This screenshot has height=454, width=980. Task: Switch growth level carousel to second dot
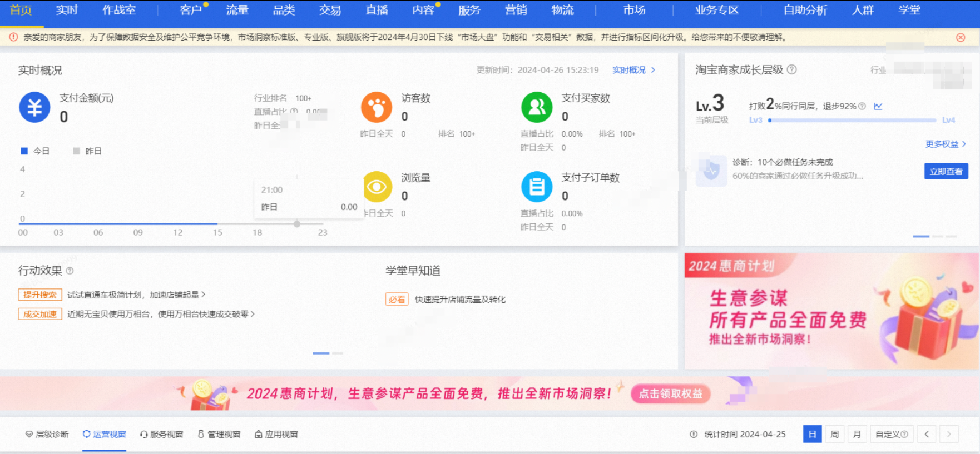point(938,236)
